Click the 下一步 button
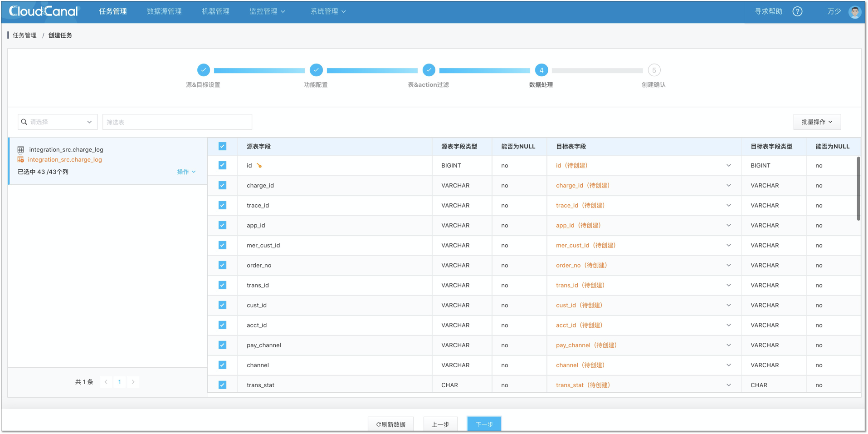This screenshot has width=868, height=434. [484, 424]
